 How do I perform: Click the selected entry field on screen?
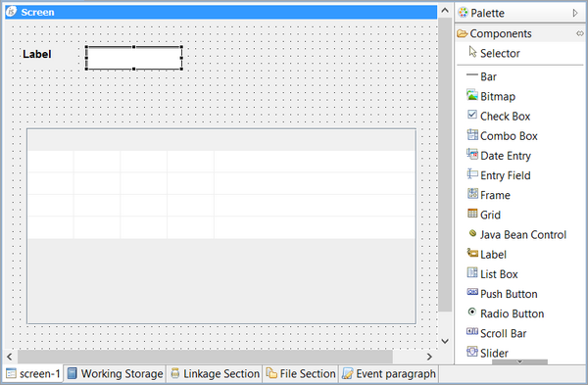pyautogui.click(x=134, y=58)
